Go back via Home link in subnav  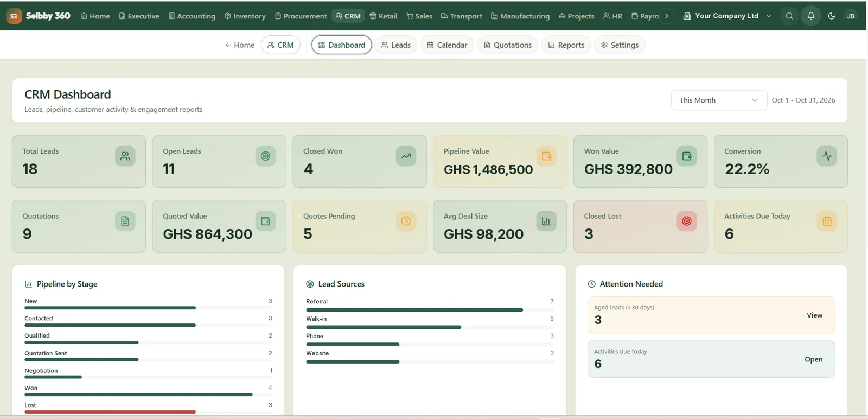[x=239, y=45]
